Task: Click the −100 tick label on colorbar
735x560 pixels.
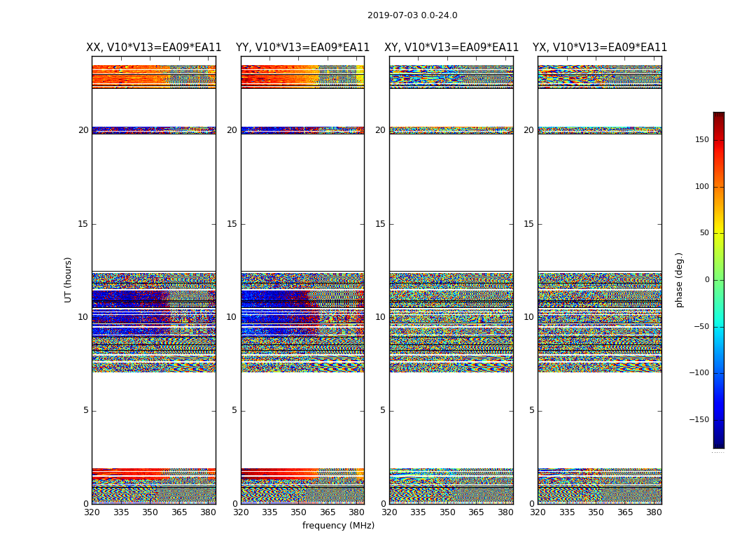Action: tap(699, 372)
